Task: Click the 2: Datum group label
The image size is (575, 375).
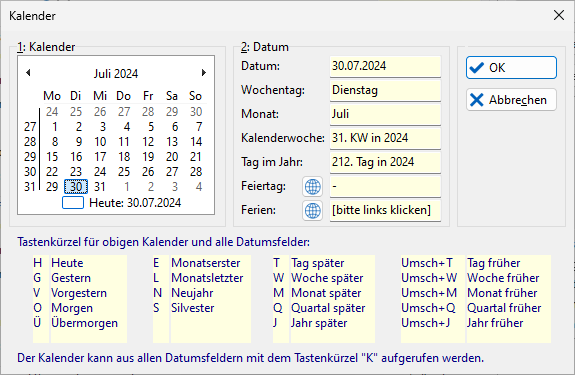Action: tap(265, 47)
